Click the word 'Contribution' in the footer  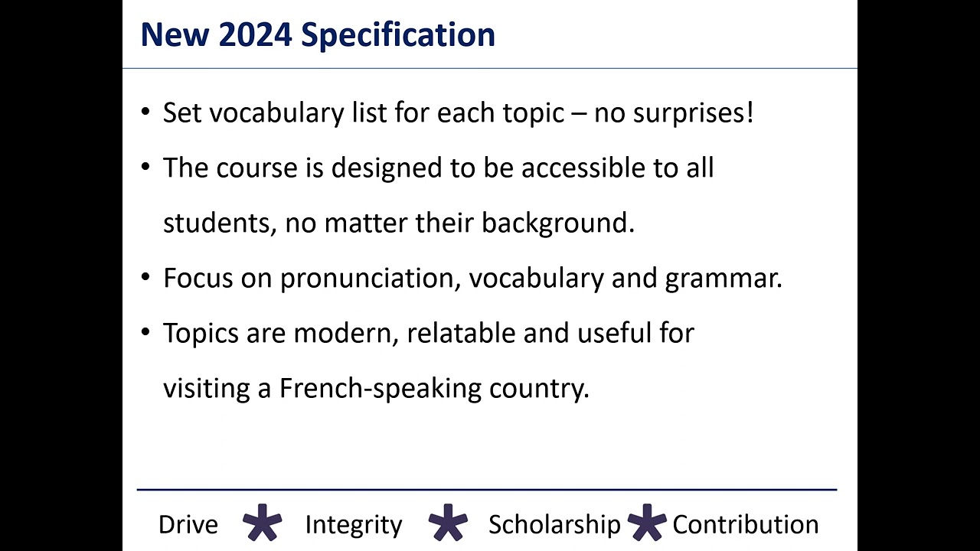[x=746, y=524]
